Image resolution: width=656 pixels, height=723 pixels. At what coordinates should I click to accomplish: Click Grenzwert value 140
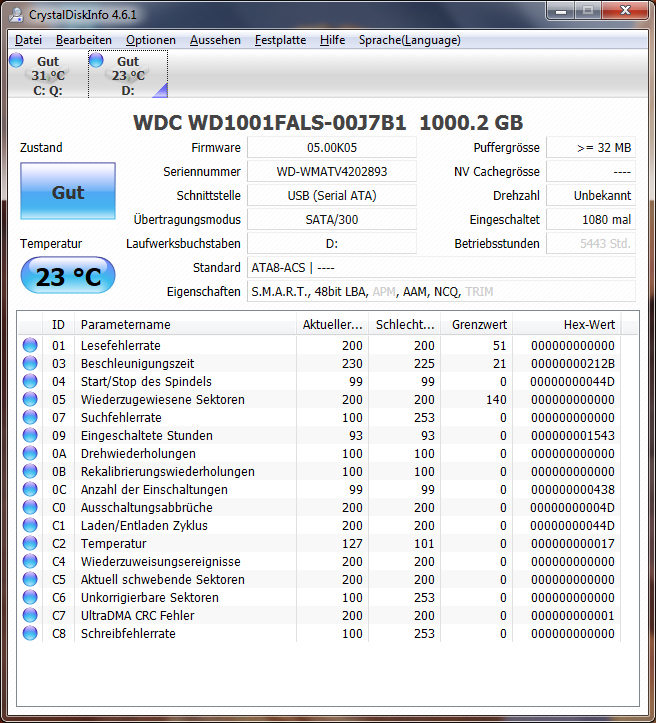496,399
